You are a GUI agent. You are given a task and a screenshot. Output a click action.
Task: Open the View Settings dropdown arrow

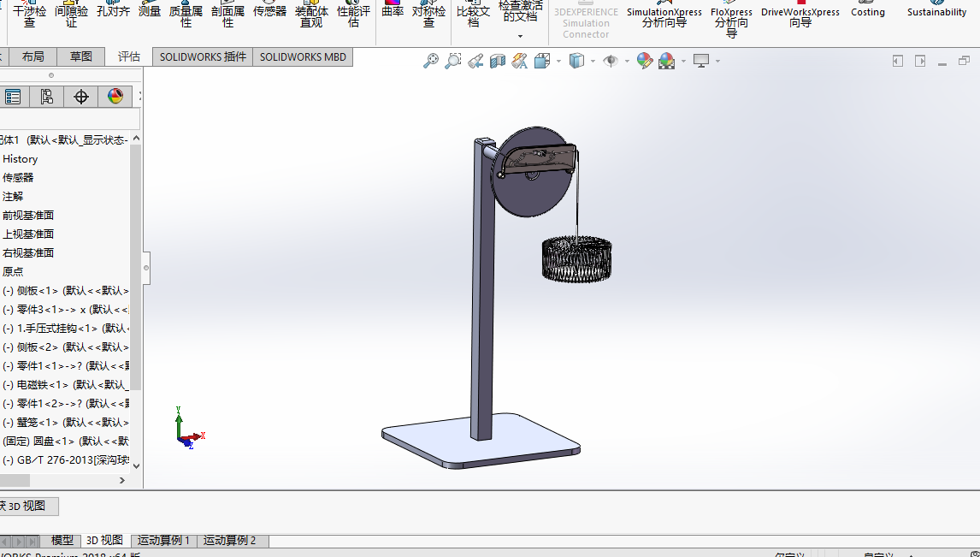[x=717, y=62]
